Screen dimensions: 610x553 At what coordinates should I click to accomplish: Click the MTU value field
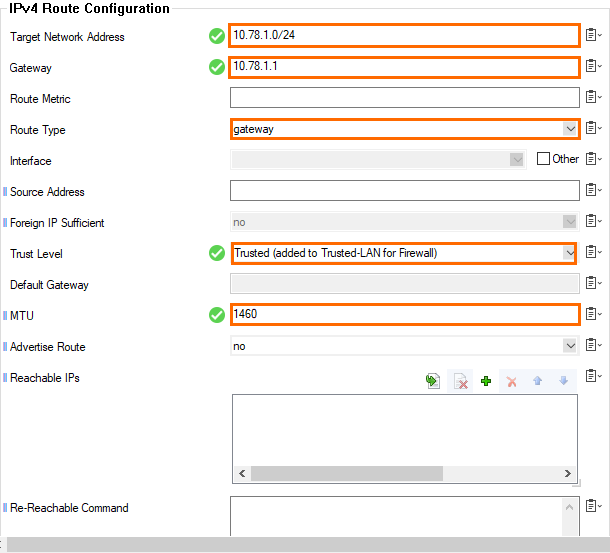(405, 314)
